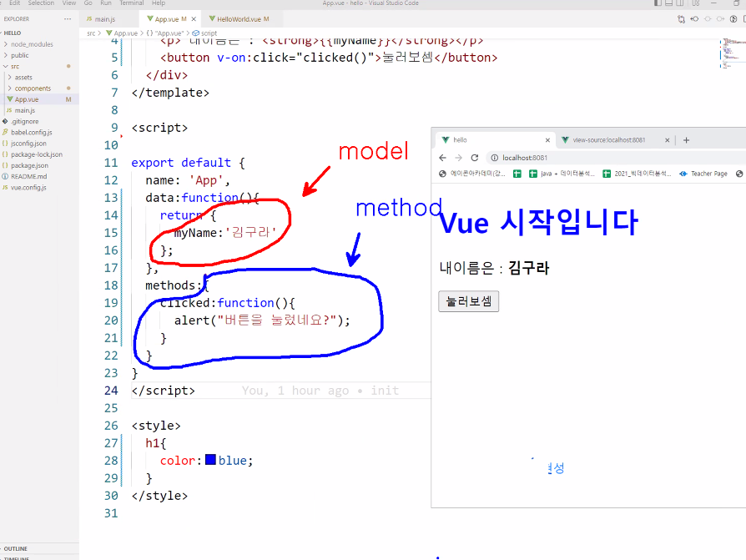Close the 'hello' browser tab

[x=547, y=140]
